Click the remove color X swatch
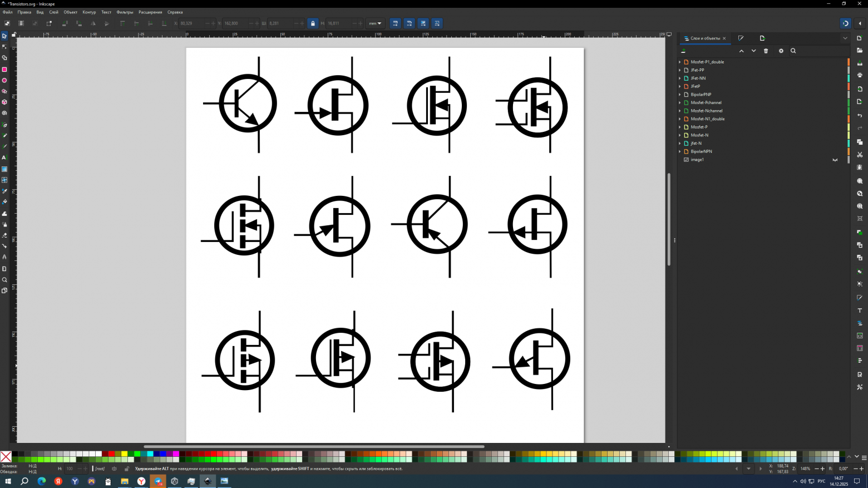 tap(6, 457)
